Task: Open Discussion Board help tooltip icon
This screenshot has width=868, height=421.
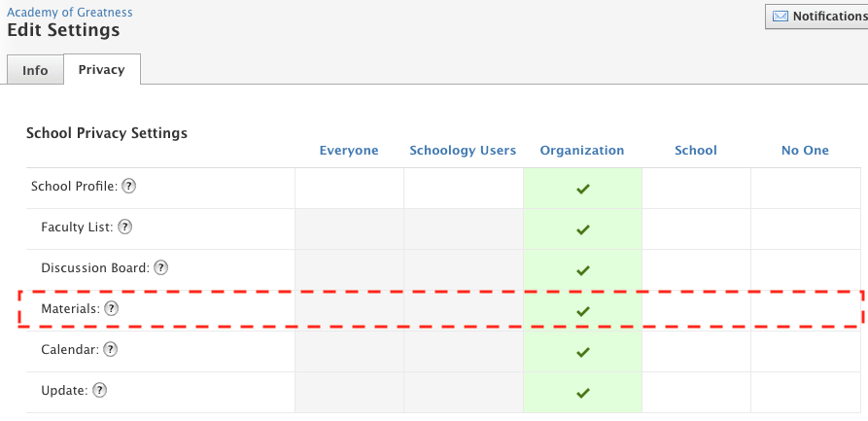Action: tap(161, 268)
